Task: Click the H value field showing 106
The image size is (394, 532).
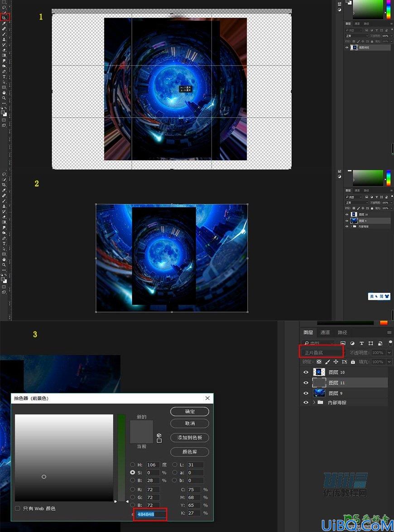Action: (x=153, y=465)
